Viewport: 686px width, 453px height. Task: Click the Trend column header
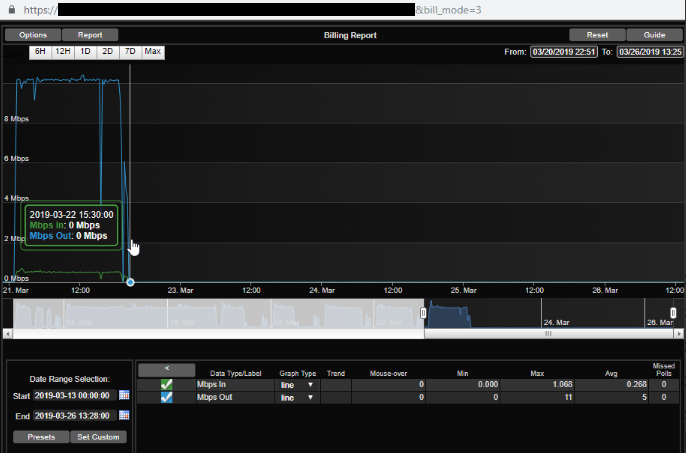point(336,373)
